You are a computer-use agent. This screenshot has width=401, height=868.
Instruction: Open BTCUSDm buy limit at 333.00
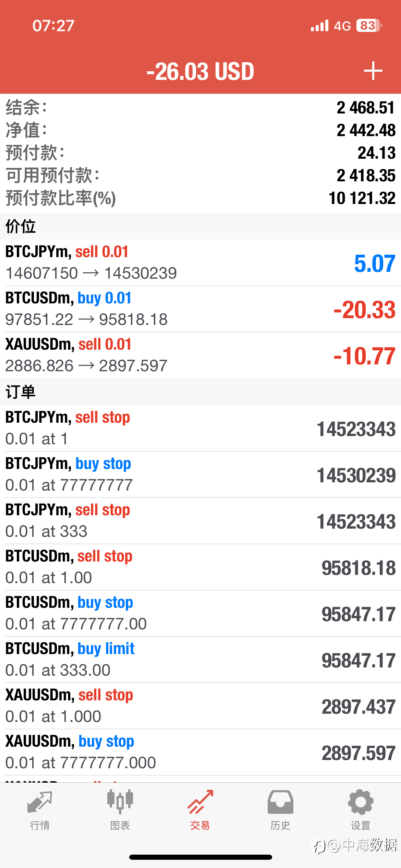200,660
